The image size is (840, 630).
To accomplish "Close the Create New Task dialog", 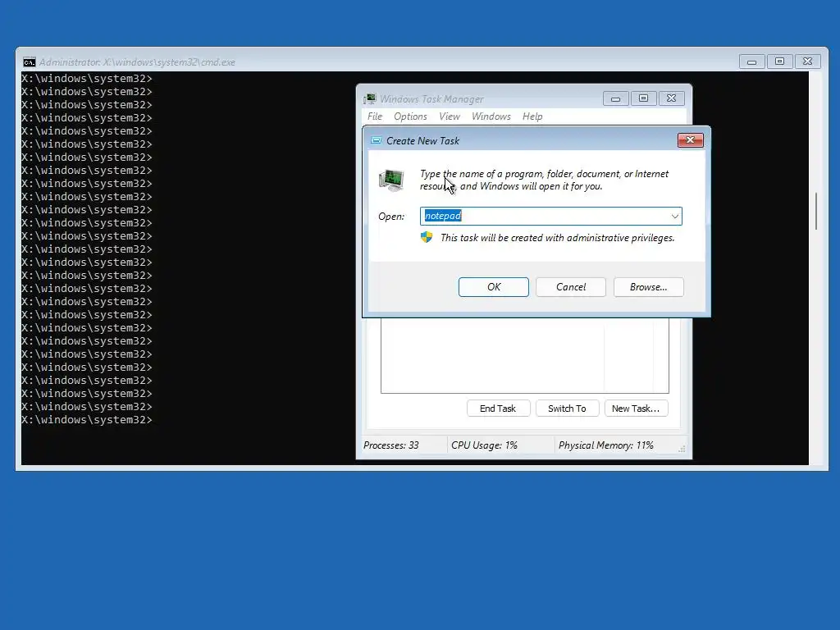I will coord(690,139).
